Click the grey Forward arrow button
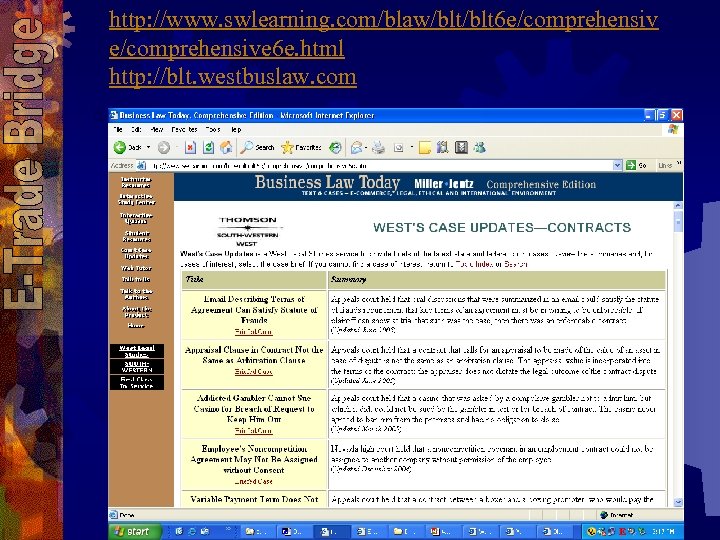Viewport: 720px width, 540px height. click(163, 147)
